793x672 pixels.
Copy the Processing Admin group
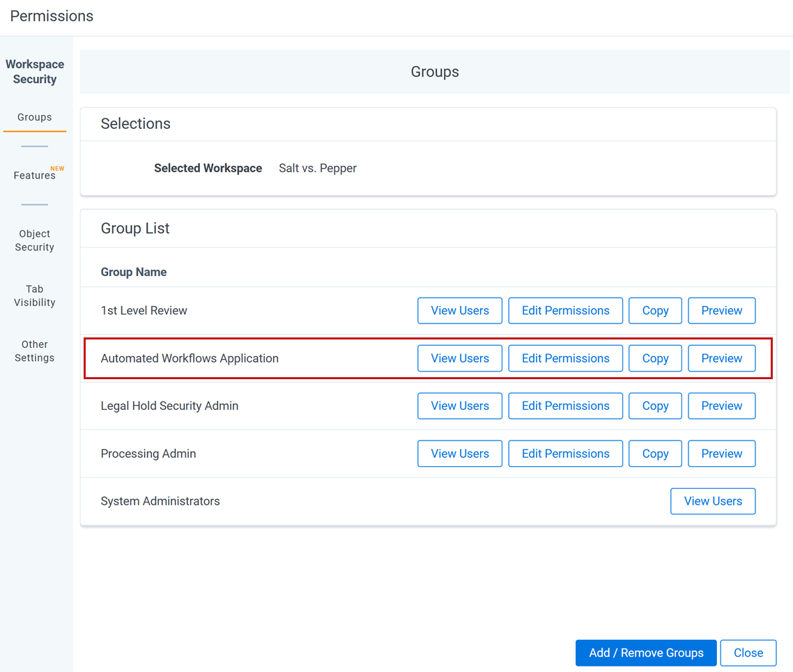655,453
